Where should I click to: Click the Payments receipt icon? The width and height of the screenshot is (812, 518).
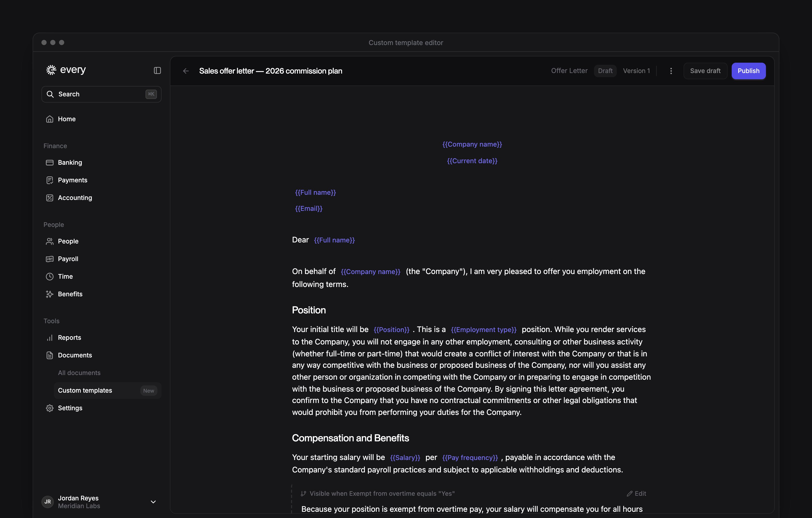[x=49, y=180]
